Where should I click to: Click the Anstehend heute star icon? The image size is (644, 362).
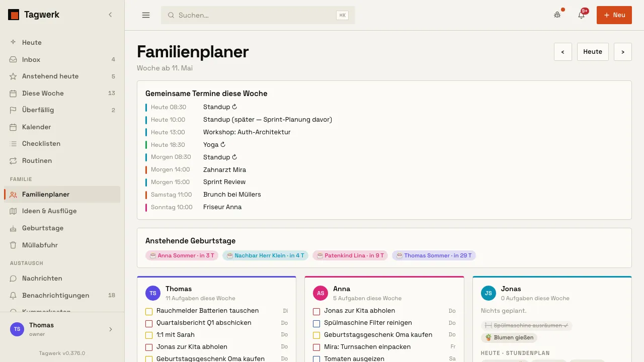click(x=13, y=76)
